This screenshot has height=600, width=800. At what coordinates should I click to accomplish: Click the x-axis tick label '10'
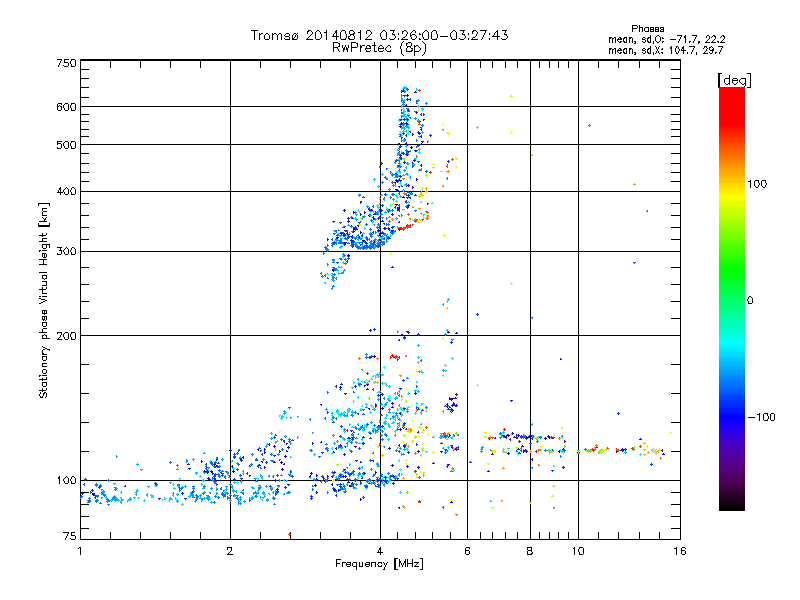(578, 551)
